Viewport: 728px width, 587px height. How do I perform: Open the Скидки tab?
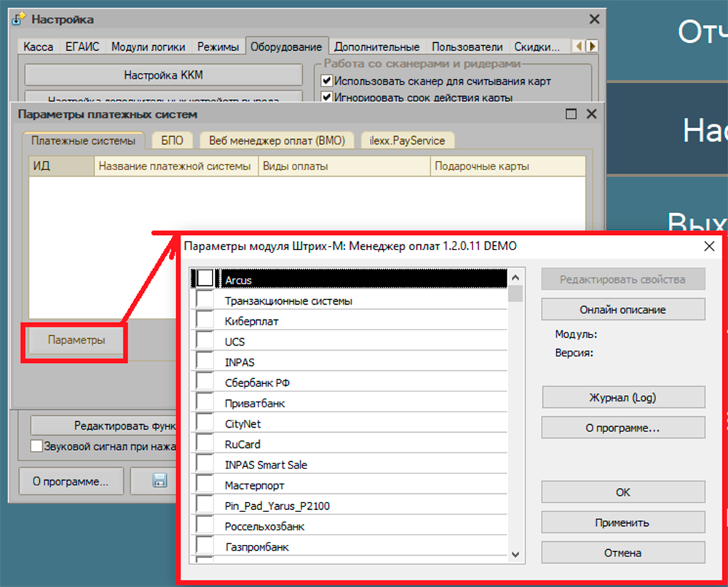click(x=537, y=47)
